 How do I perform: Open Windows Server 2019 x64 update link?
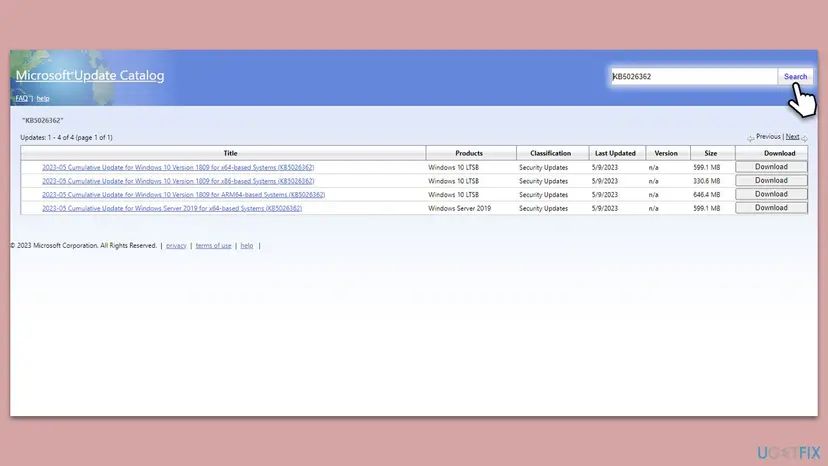tap(172, 209)
